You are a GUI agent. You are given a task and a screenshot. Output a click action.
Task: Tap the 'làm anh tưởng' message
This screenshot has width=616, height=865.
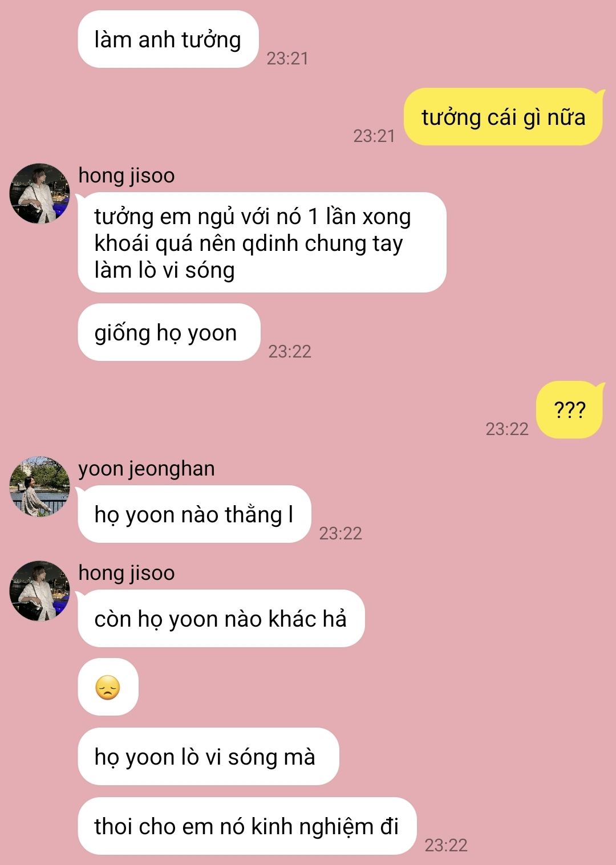pyautogui.click(x=168, y=39)
